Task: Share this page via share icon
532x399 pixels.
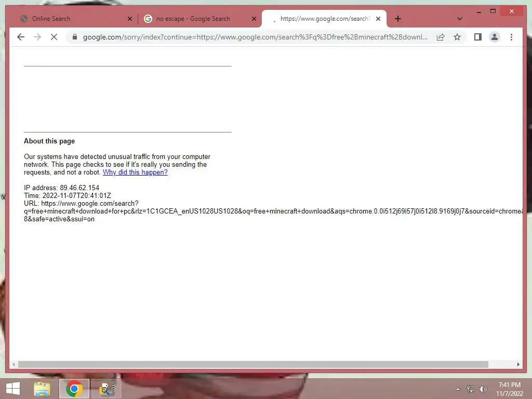Action: 441,37
